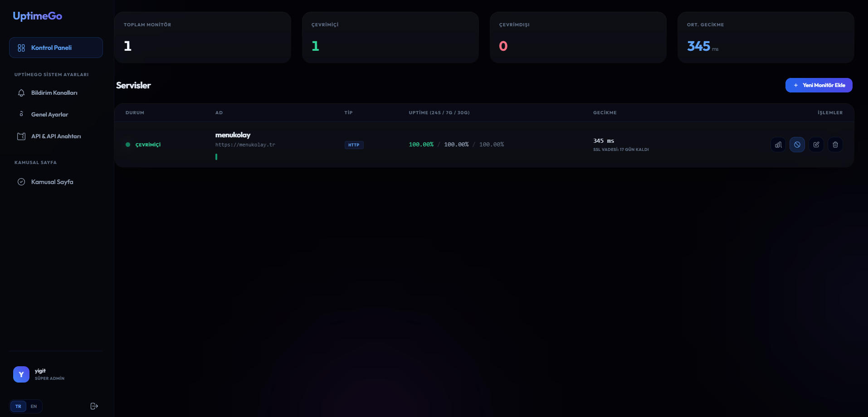Viewport: 868px width, 417px height.
Task: Delete the menukolay monitor
Action: (835, 145)
